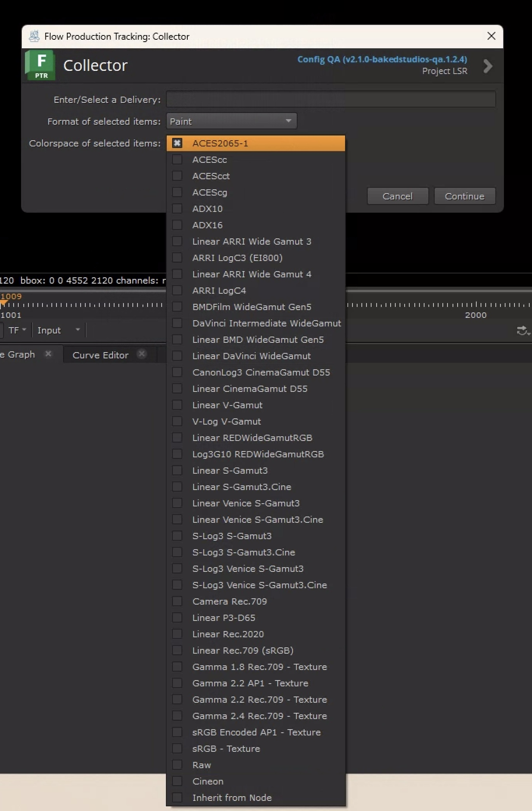Select CanonLog3 CinemaGamut D55 entry
The image size is (532, 811).
tap(256, 372)
